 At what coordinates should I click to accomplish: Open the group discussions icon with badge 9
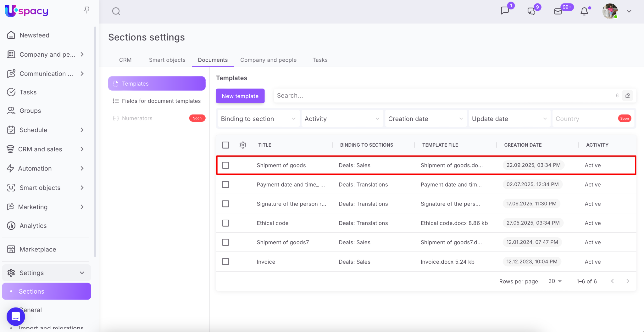pos(531,11)
